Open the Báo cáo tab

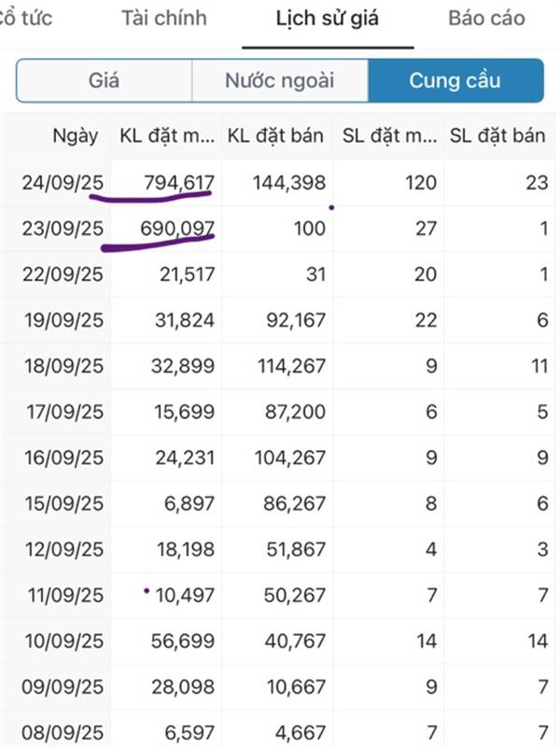(x=486, y=18)
